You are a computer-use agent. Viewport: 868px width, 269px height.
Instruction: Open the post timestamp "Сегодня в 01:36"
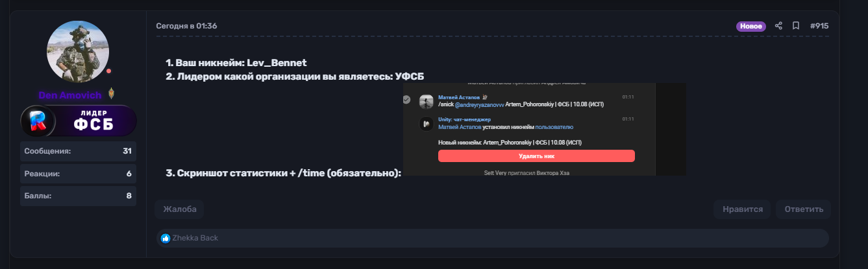[x=186, y=26]
